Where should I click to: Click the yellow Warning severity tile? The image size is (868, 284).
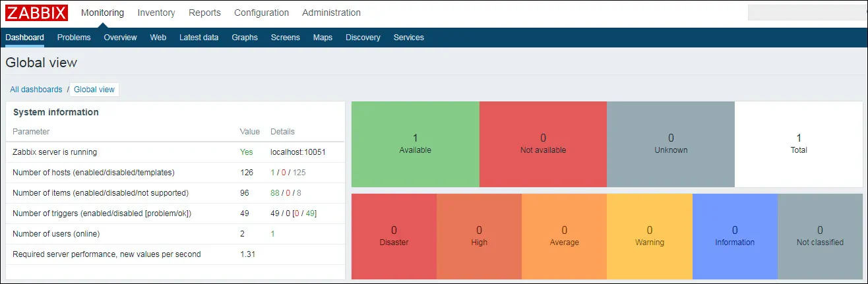[x=649, y=236]
